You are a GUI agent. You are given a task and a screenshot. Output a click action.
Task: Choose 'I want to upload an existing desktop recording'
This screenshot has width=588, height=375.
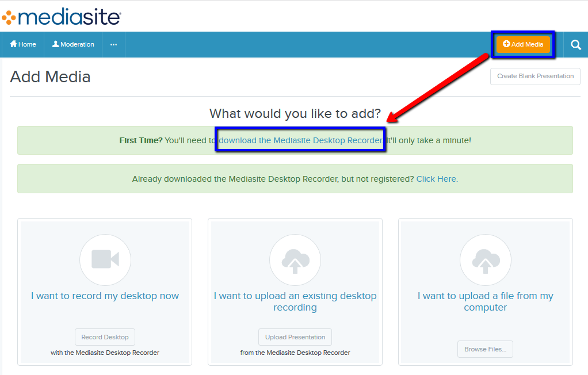point(295,301)
